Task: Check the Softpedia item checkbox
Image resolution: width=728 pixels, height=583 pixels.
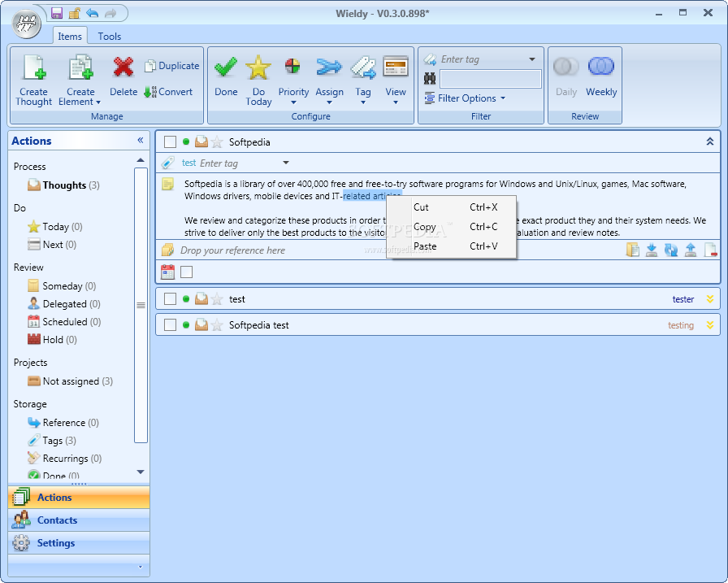Action: [170, 141]
